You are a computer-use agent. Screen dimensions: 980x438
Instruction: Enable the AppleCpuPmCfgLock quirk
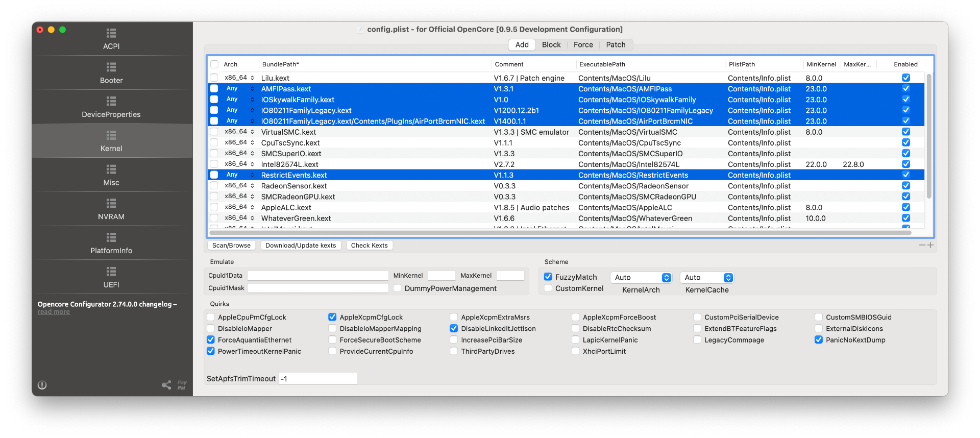pyautogui.click(x=211, y=317)
